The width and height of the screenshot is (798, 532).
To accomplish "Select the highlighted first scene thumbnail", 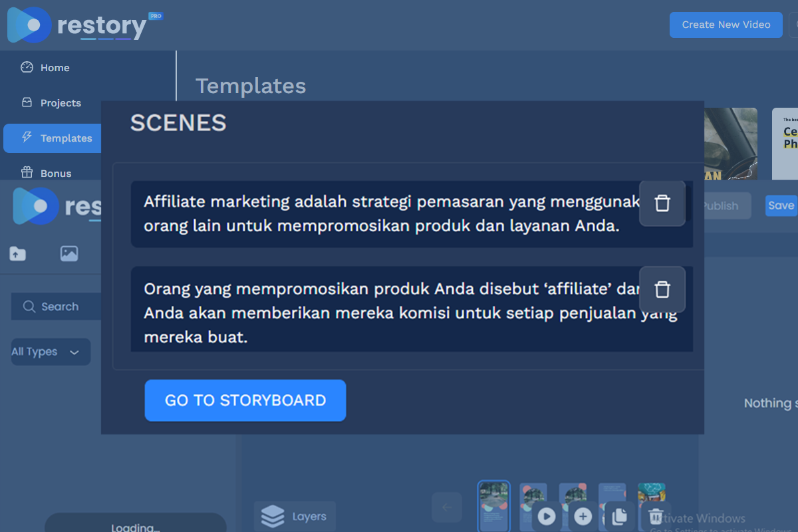I will (494, 506).
